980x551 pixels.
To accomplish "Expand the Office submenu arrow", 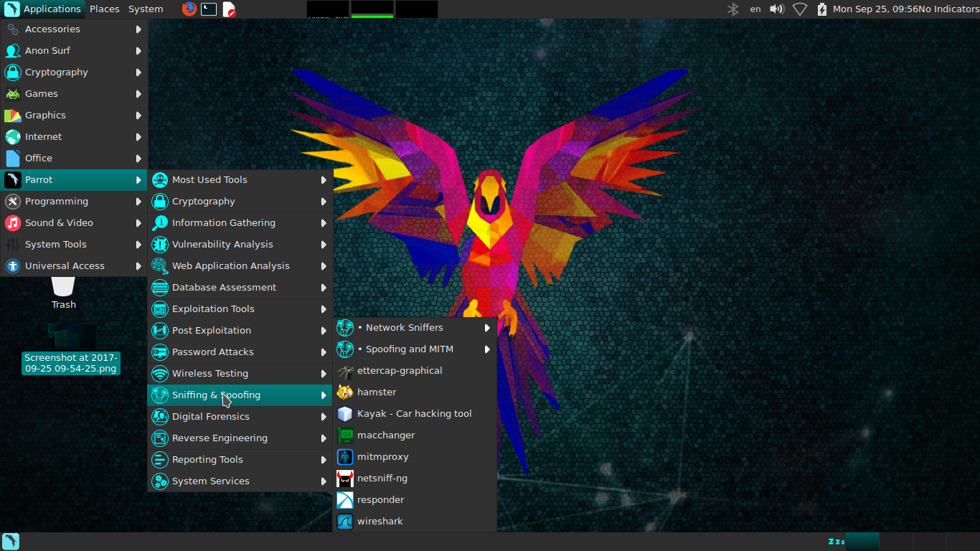I will click(x=138, y=159).
